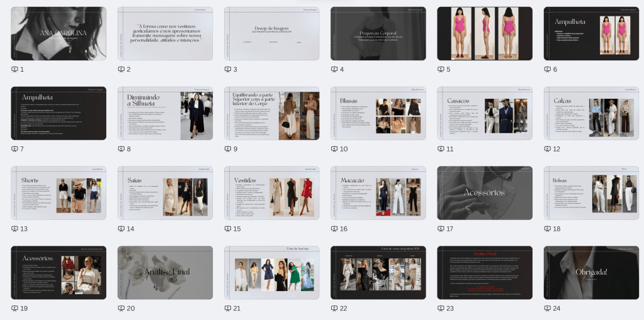Image resolution: width=644 pixels, height=320 pixels.
Task: Click the presentation icon under slide 15
Action: click(228, 229)
